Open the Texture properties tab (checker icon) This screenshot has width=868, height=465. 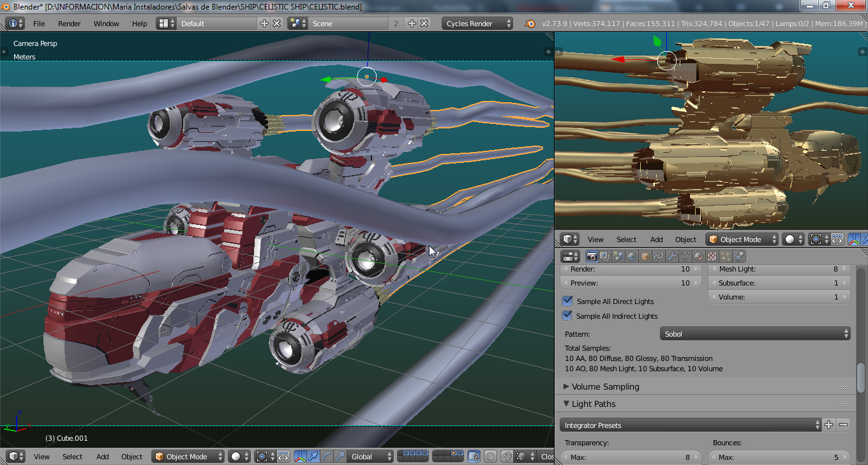point(712,257)
